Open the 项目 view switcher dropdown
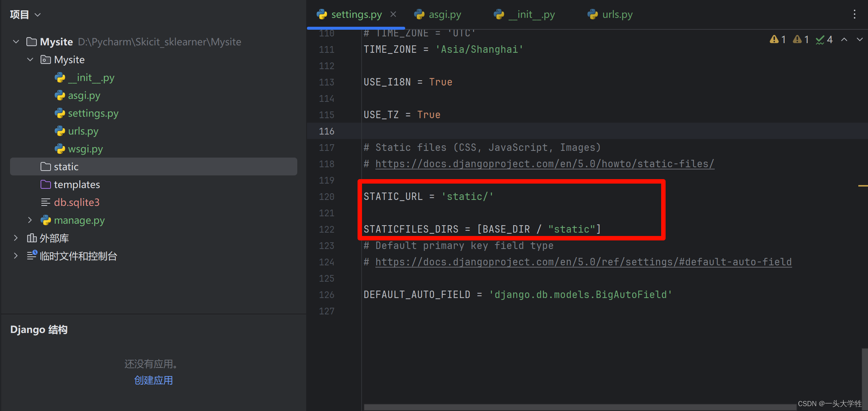 click(37, 14)
